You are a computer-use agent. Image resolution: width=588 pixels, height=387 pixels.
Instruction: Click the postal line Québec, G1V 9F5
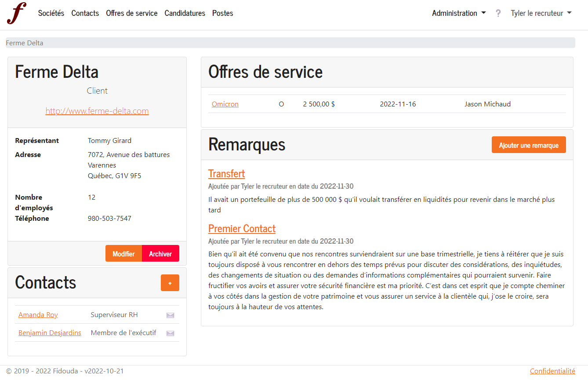point(114,176)
